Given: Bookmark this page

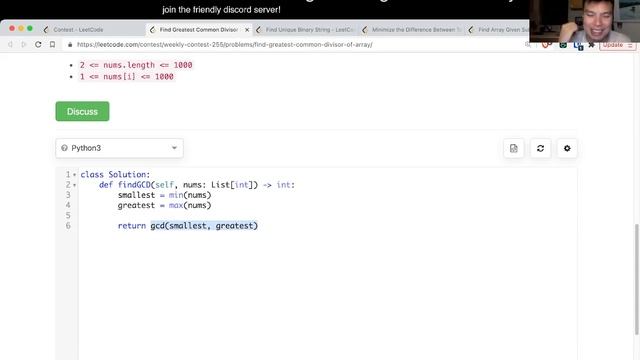Looking at the screenshot, I should (52, 44).
